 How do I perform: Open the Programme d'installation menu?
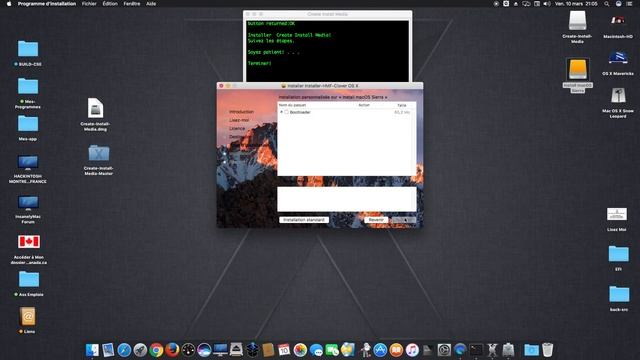tap(47, 4)
